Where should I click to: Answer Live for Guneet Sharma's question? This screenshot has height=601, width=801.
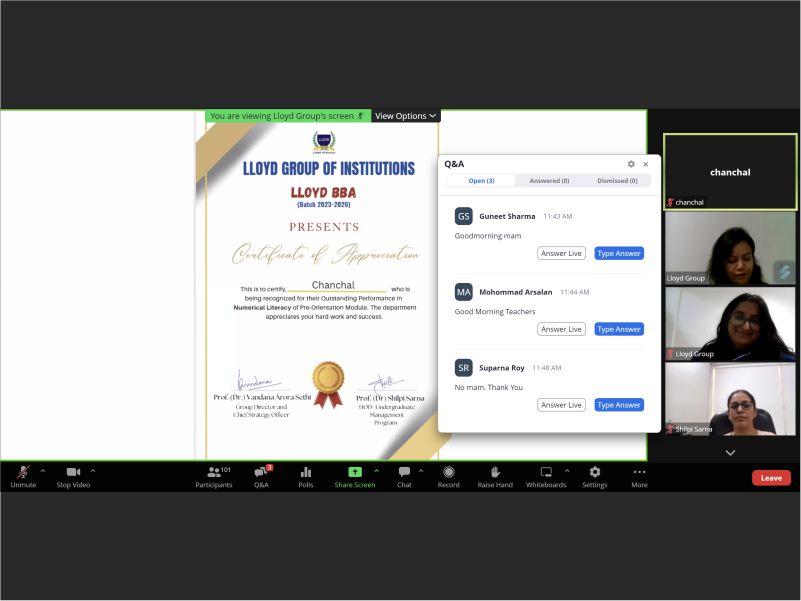[x=561, y=253]
